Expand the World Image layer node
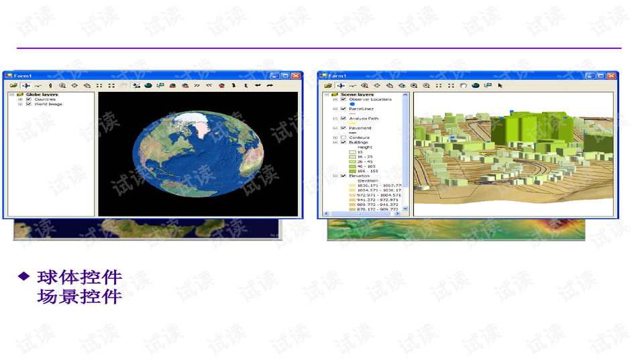Screen dimensions: 644x362 coord(21,105)
